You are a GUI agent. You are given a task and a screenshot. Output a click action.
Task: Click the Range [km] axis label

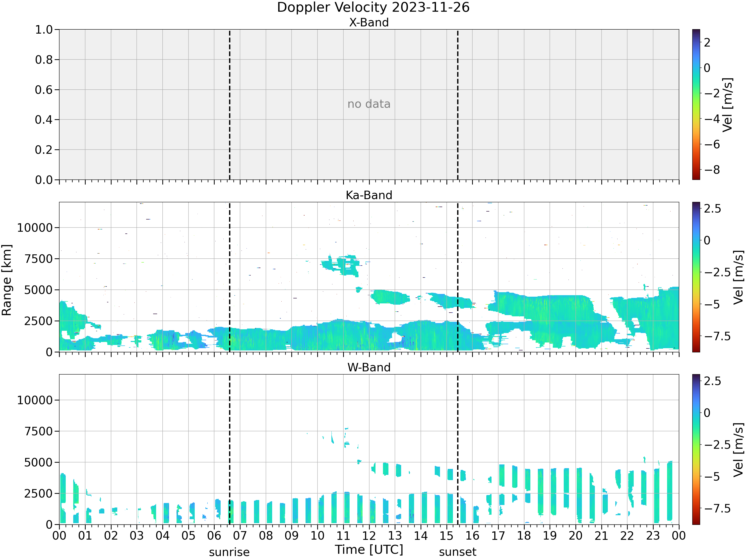(x=6, y=280)
